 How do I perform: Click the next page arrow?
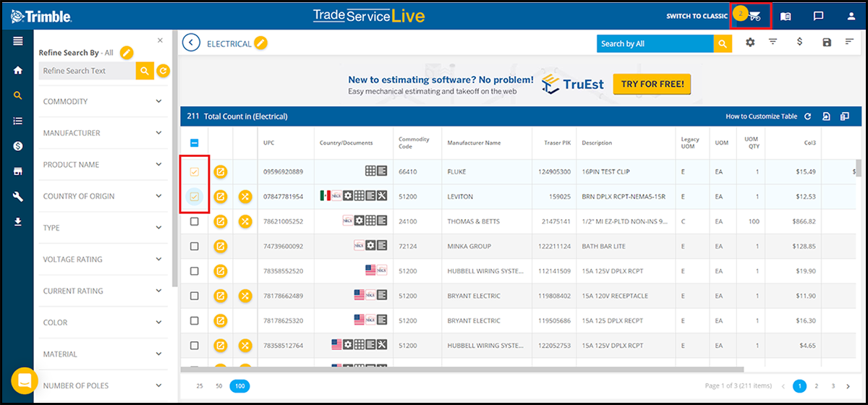pyautogui.click(x=850, y=386)
